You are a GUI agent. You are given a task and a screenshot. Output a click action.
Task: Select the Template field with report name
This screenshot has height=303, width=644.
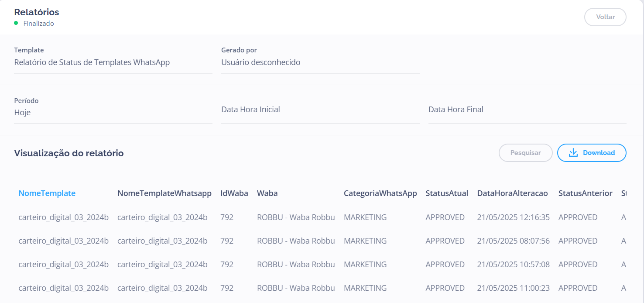pyautogui.click(x=113, y=62)
